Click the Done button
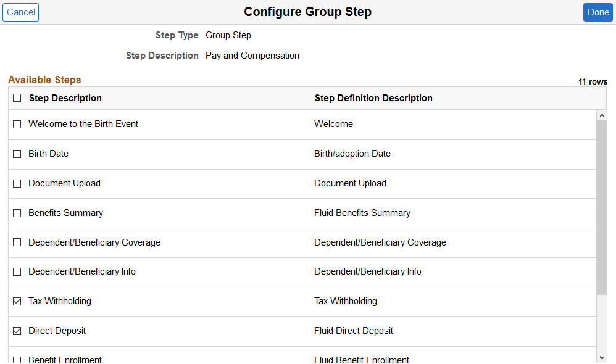This screenshot has height=364, width=616. (x=598, y=12)
